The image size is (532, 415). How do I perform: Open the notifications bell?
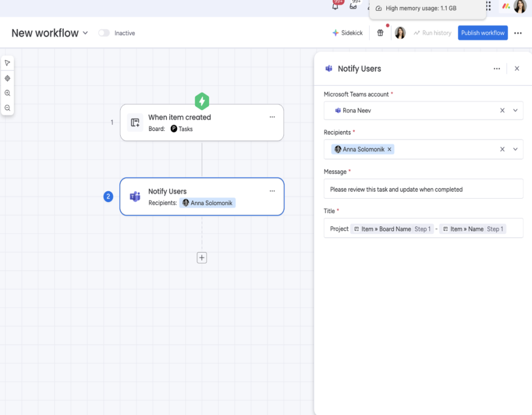[x=335, y=6]
